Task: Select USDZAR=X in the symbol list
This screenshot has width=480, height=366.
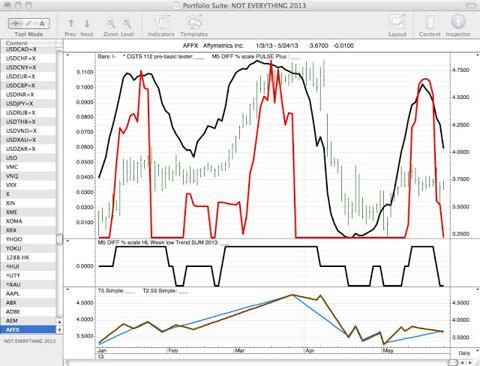Action: [28, 149]
